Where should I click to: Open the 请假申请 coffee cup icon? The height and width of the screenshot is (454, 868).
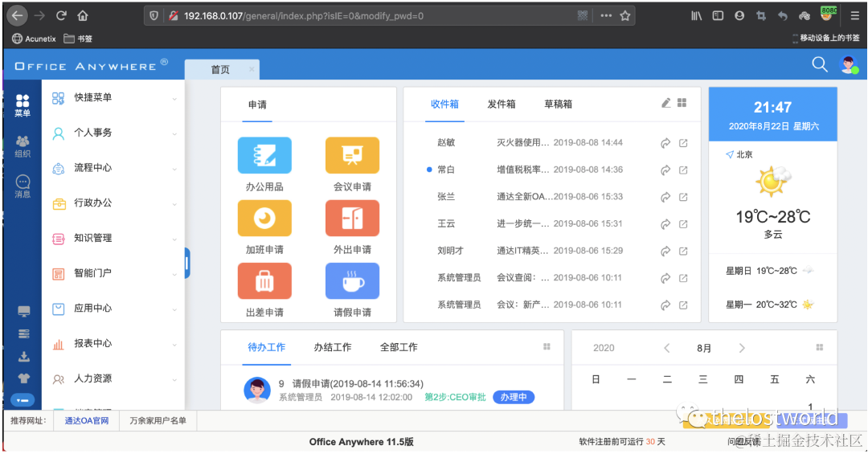click(352, 281)
